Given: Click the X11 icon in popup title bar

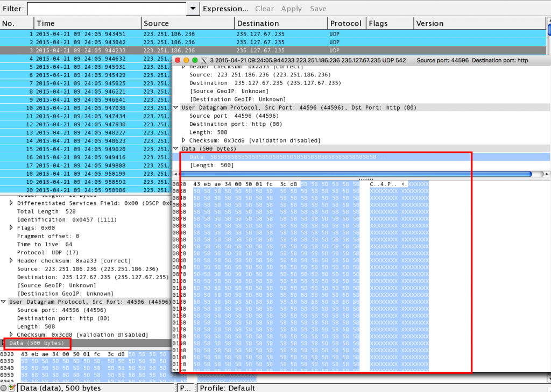Looking at the screenshot, I should (x=203, y=60).
